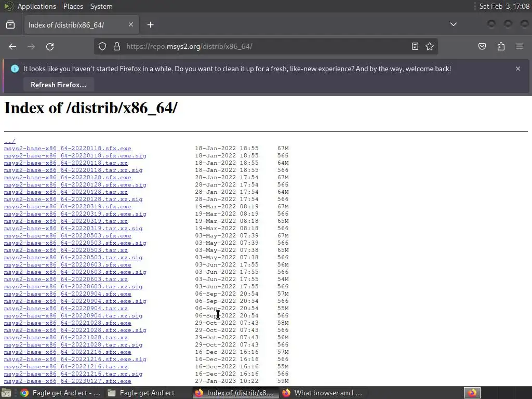
Task: Open msys2-base-x86_64-20220128.sfx.exe.sig link
Action: tap(75, 185)
